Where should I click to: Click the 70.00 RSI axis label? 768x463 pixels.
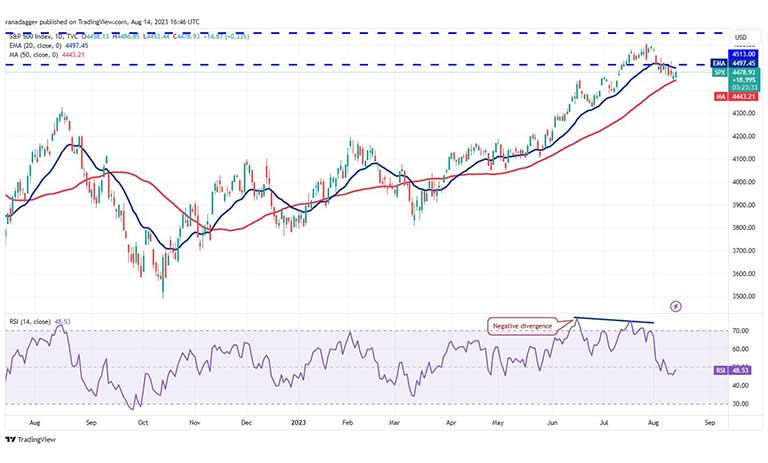coord(742,331)
